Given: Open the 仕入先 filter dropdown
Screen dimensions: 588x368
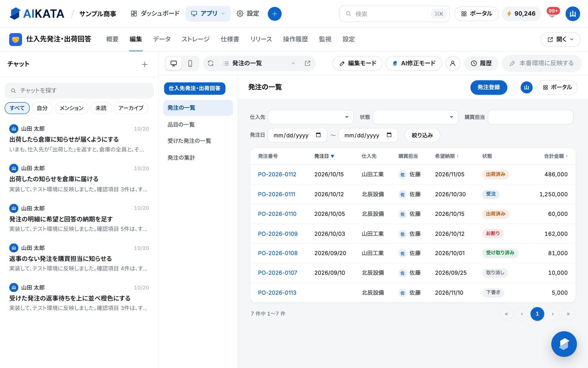Looking at the screenshot, I should [x=311, y=117].
